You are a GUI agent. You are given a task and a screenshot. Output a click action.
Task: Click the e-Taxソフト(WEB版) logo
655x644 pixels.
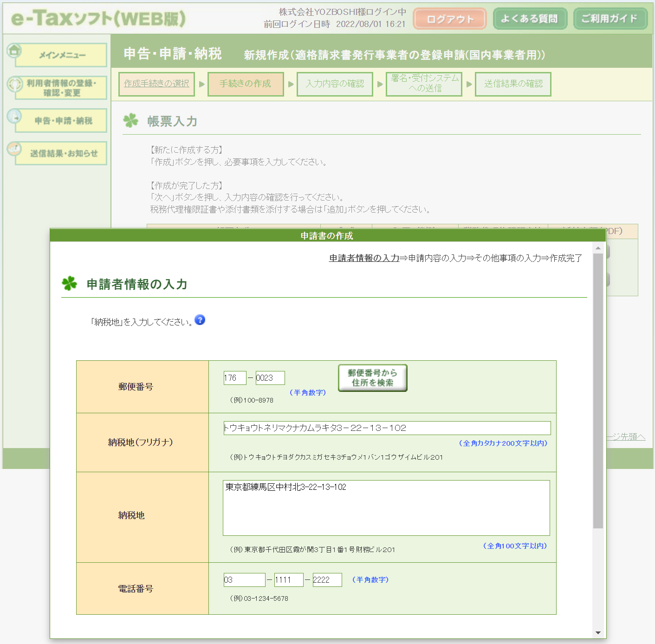point(98,19)
